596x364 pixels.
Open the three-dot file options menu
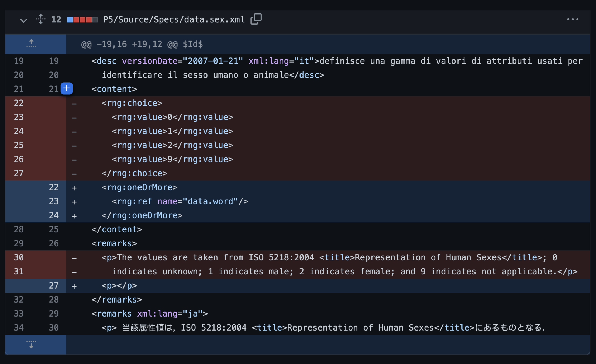(573, 19)
